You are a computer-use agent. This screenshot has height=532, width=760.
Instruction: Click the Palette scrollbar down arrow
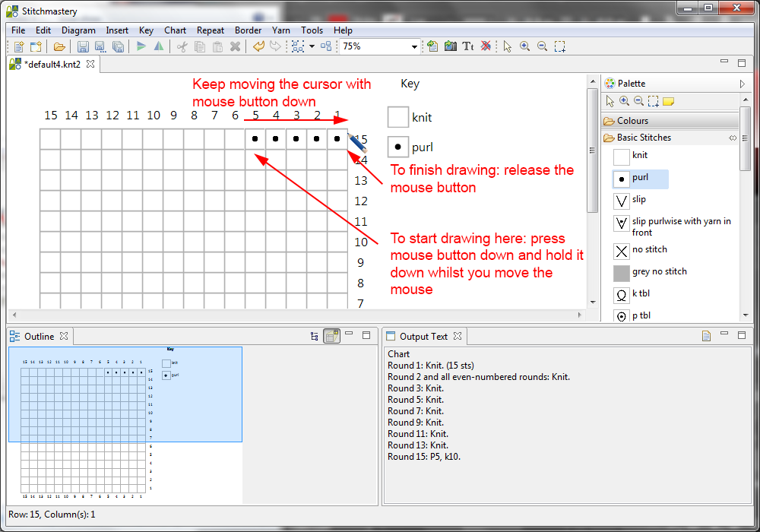pyautogui.click(x=746, y=315)
